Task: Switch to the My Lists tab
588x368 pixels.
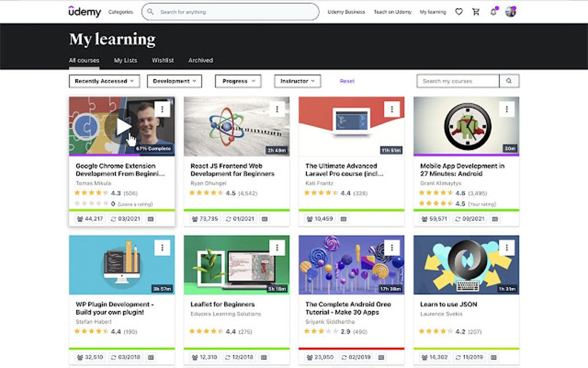Action: [125, 60]
